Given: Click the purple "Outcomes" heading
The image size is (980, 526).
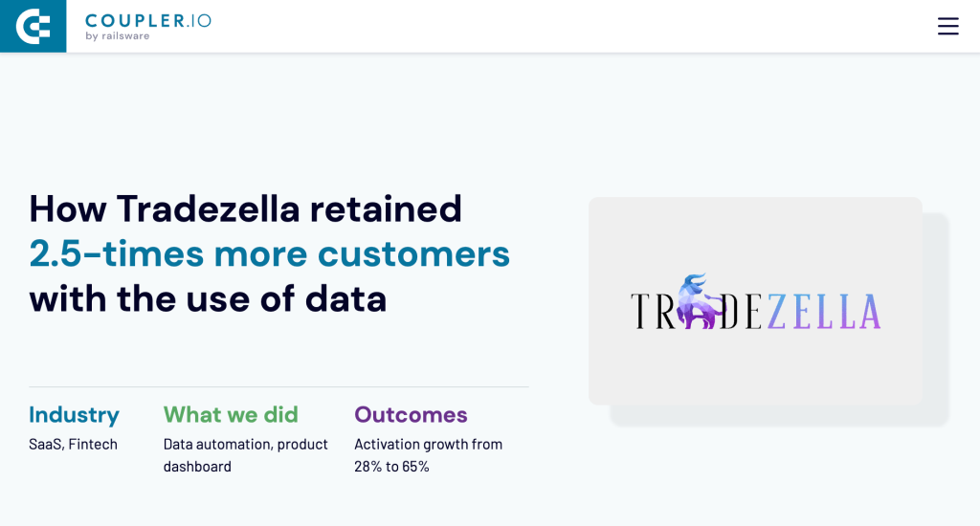Looking at the screenshot, I should pyautogui.click(x=411, y=414).
